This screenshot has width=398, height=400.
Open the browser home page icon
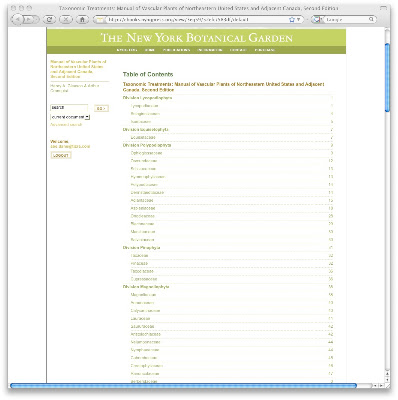click(82, 20)
